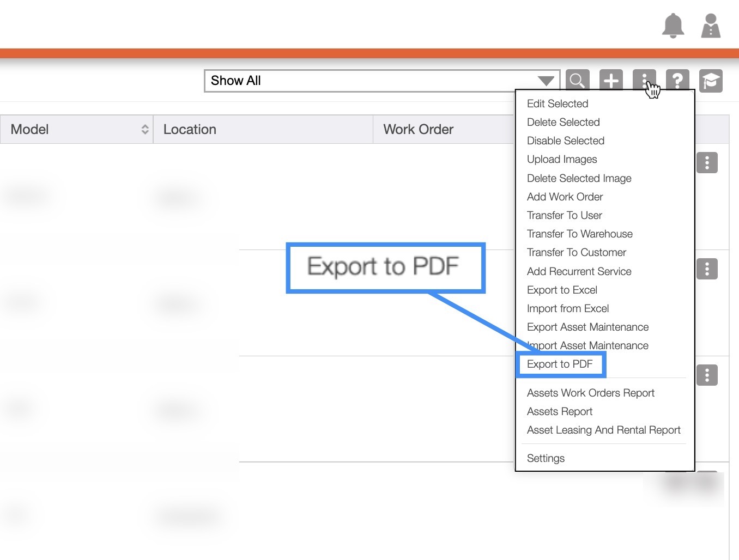Select Transfer To Warehouse option

pos(579,234)
